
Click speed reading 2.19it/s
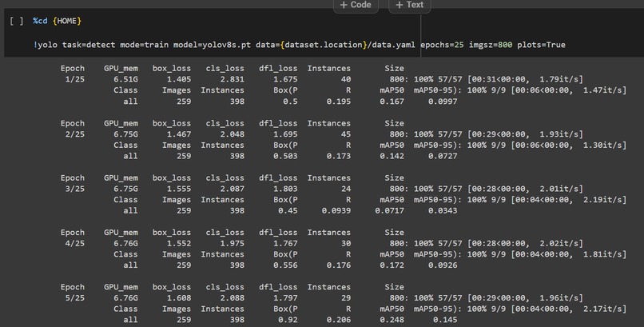coord(603,200)
